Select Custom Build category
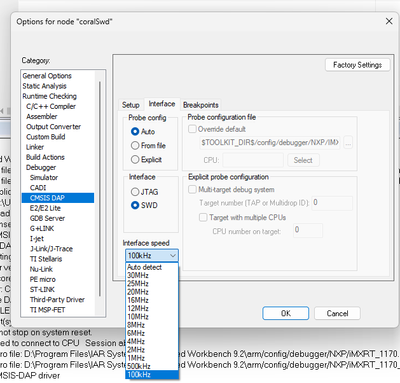The width and height of the screenshot is (400, 383). 46,137
